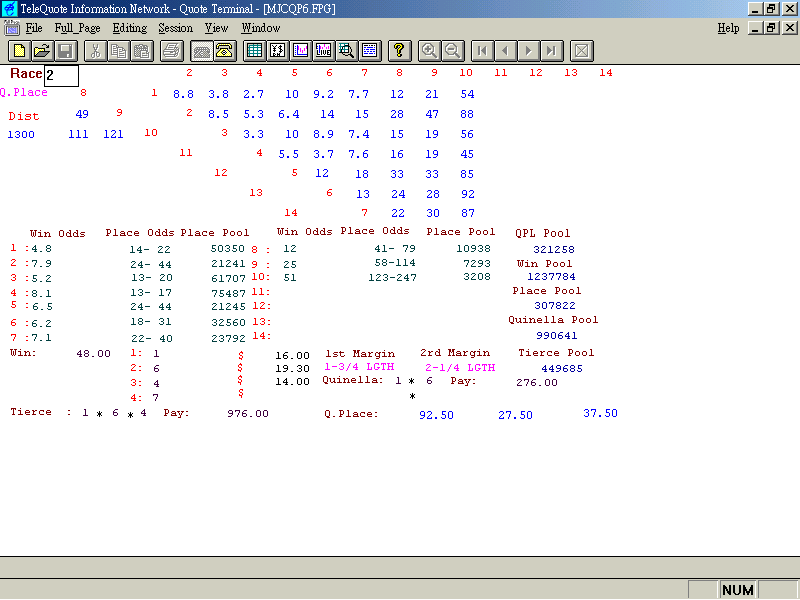Save with the floppy disk icon
The image size is (800, 600).
tap(65, 51)
